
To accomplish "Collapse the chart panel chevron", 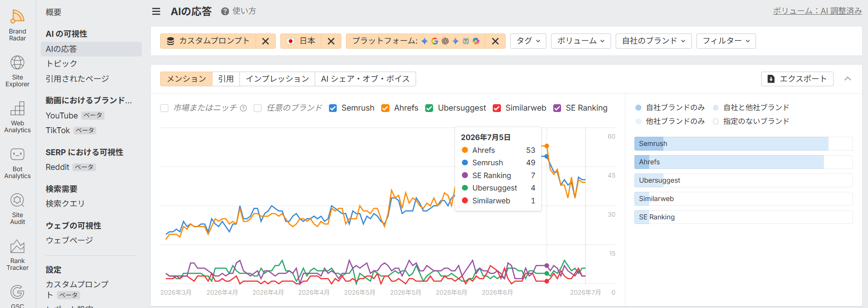I will tap(848, 79).
